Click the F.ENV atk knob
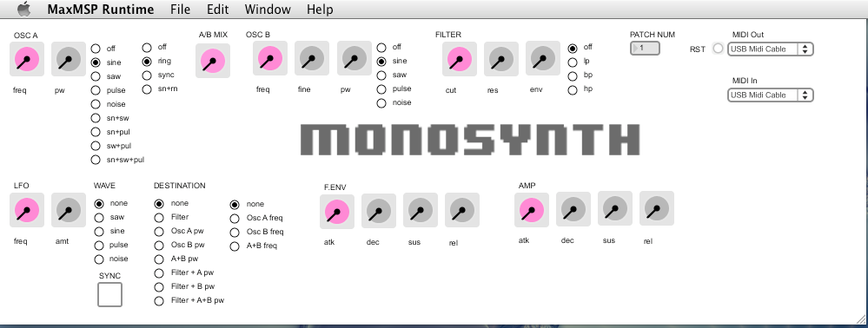Viewport: 868px width, 328px height. pos(337,212)
